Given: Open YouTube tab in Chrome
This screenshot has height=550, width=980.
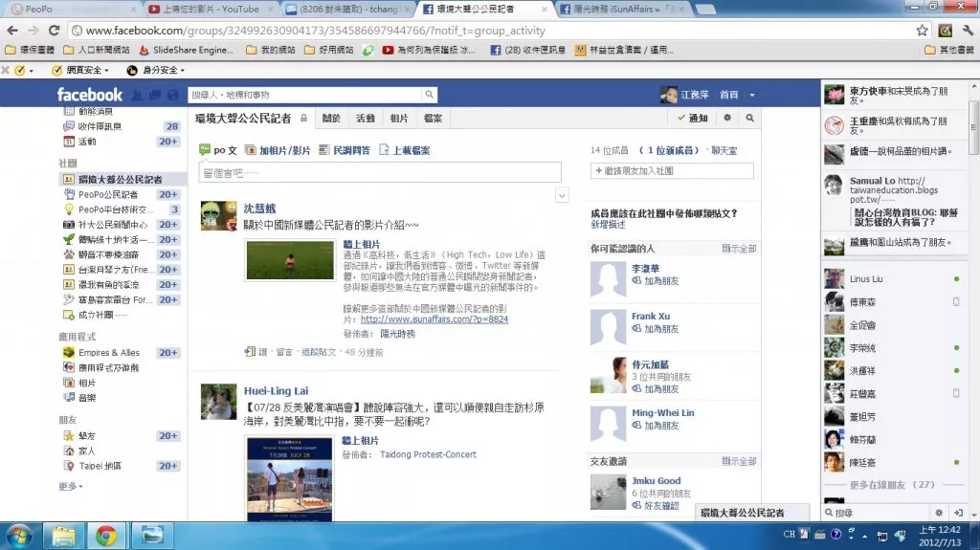Looking at the screenshot, I should pyautogui.click(x=210, y=9).
